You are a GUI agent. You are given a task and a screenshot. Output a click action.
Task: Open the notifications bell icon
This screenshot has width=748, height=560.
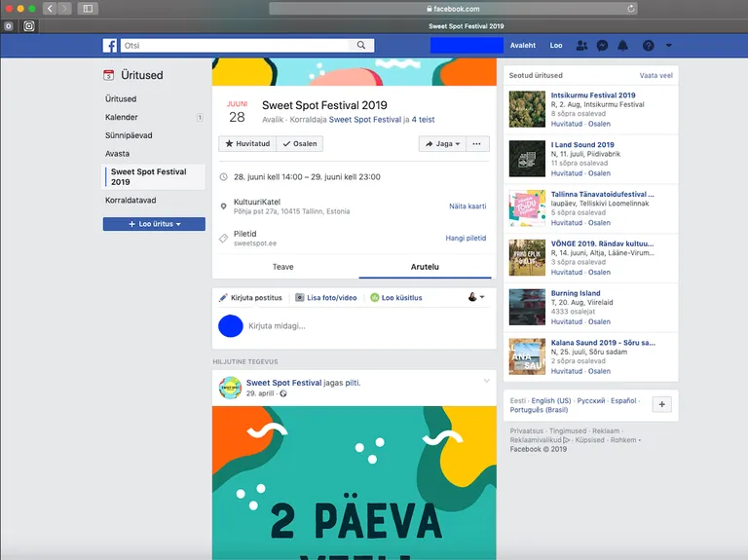click(622, 46)
